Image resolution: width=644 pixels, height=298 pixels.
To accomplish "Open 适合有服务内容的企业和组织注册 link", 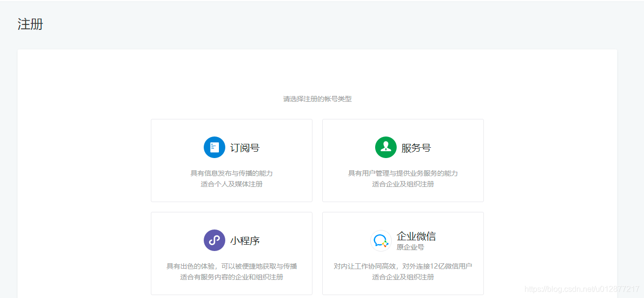I will [232, 276].
